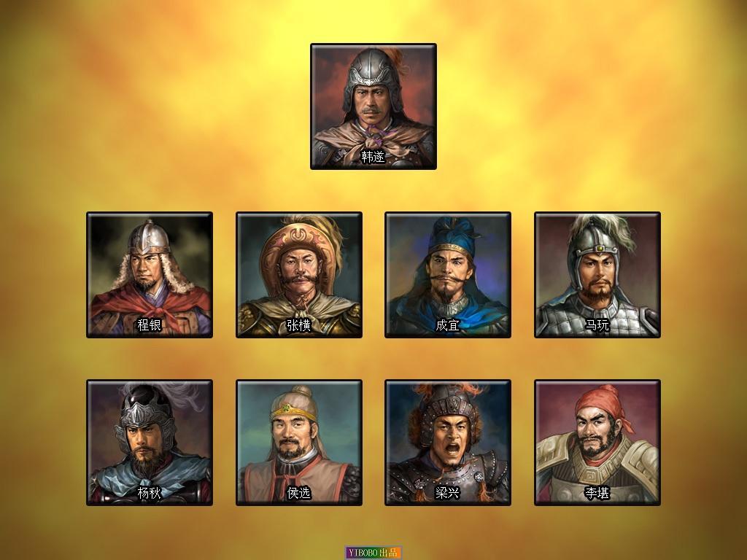Click the 李堪 portrait with red bandana

click(x=597, y=443)
